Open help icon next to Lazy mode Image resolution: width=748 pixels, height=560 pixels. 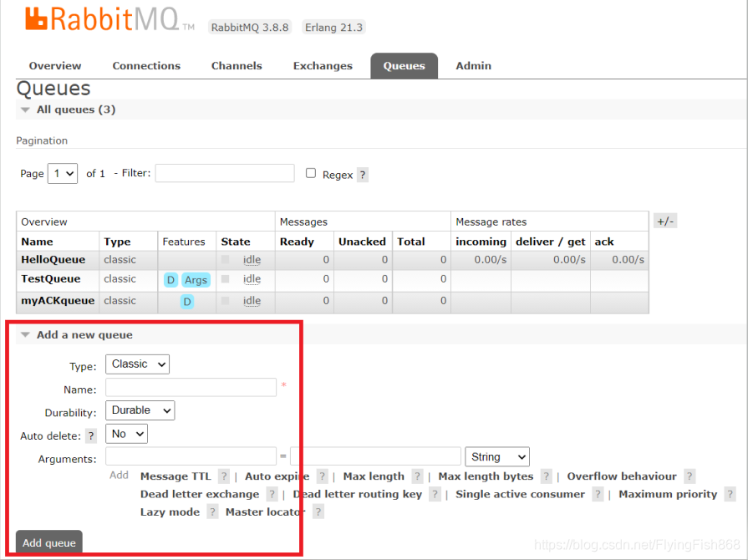coord(212,512)
